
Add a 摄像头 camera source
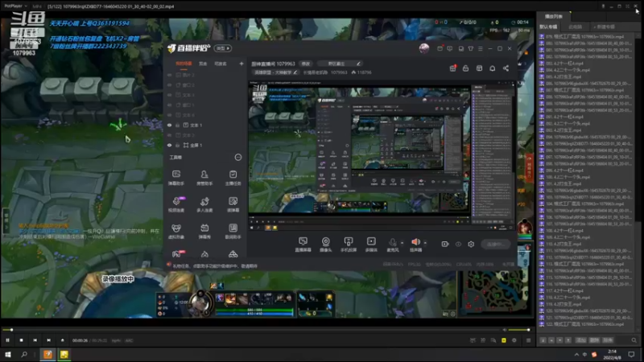(326, 245)
